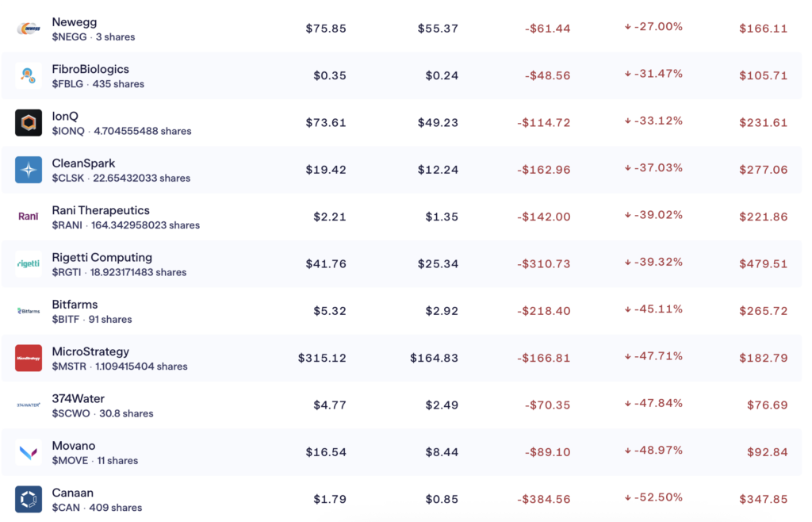Image resolution: width=812 pixels, height=522 pixels.
Task: Open the IonQ logo icon
Action: click(x=29, y=123)
